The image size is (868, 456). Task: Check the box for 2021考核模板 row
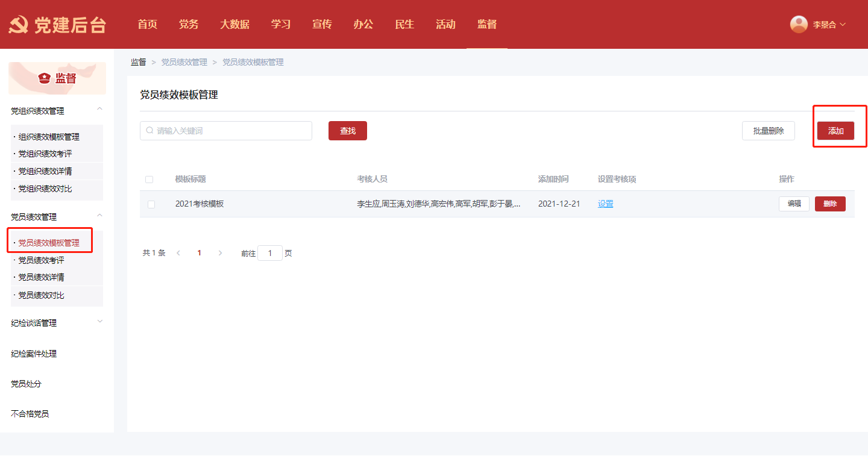click(151, 204)
